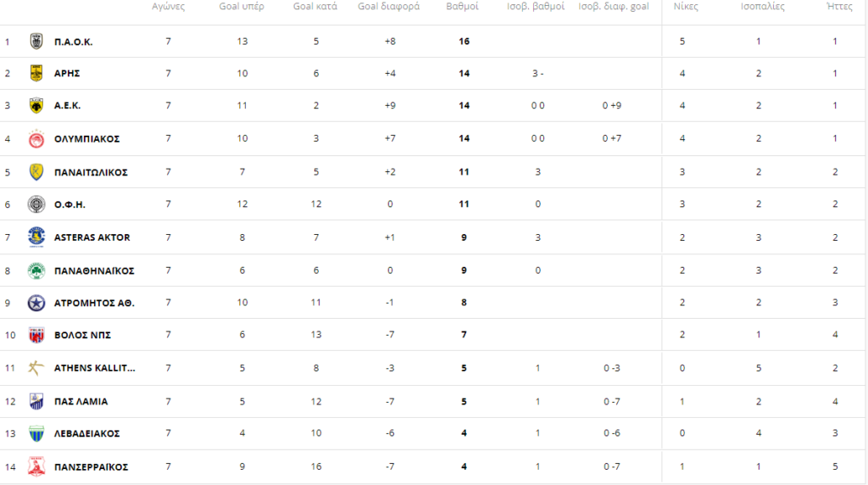Sort by the Goal υπέρ column header
Image resolution: width=868 pixels, height=485 pixels.
coord(242,6)
